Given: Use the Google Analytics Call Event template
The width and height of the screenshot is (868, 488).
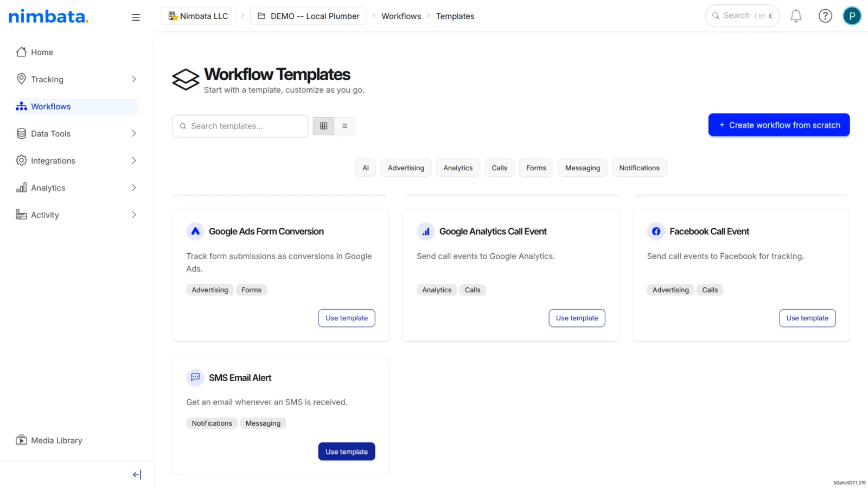Looking at the screenshot, I should (577, 318).
